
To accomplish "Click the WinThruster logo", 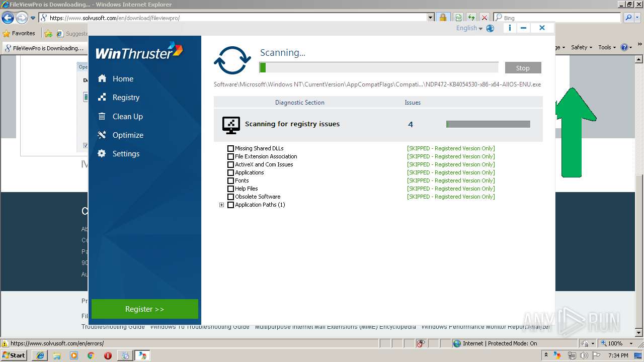I will tap(139, 51).
